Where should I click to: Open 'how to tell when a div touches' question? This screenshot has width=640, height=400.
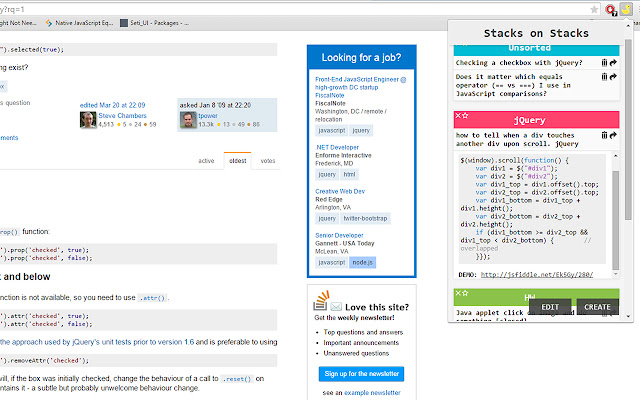click(517, 139)
